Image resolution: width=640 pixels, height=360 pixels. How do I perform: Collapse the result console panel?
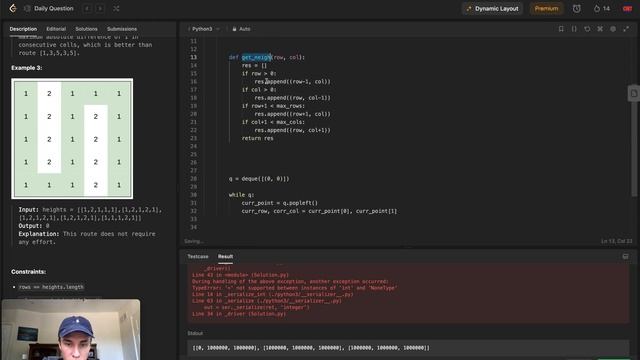point(625,256)
